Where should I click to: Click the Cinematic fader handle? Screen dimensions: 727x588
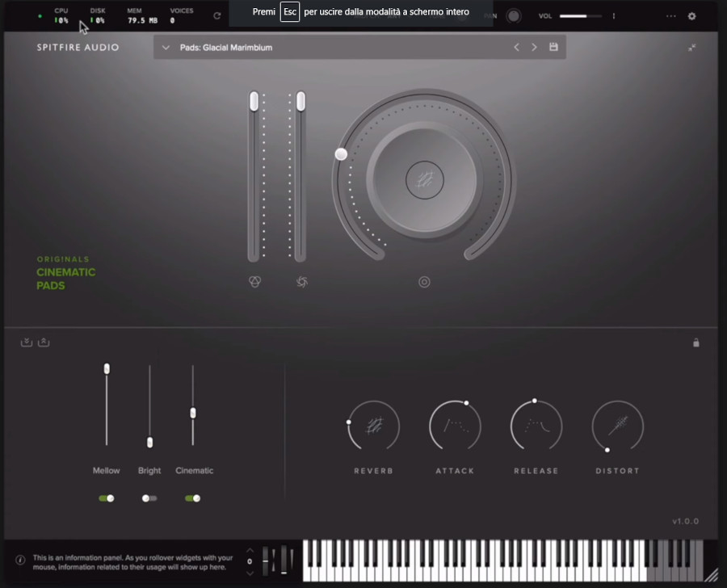pos(193,413)
